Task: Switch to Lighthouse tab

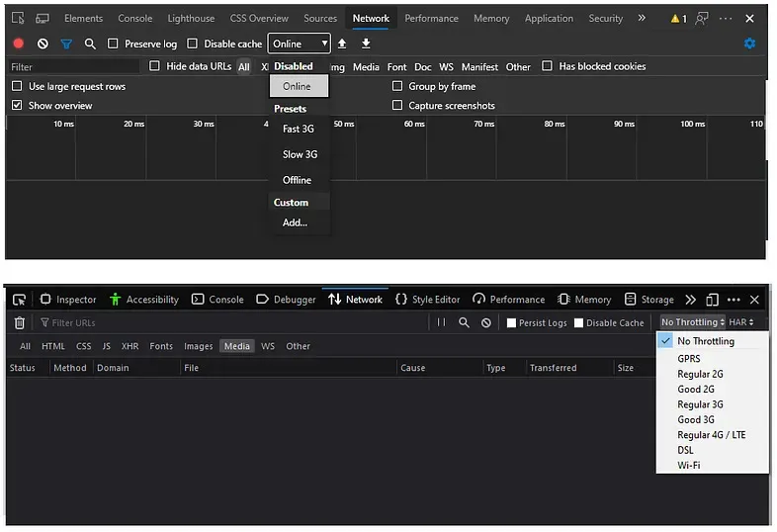Action: [191, 19]
